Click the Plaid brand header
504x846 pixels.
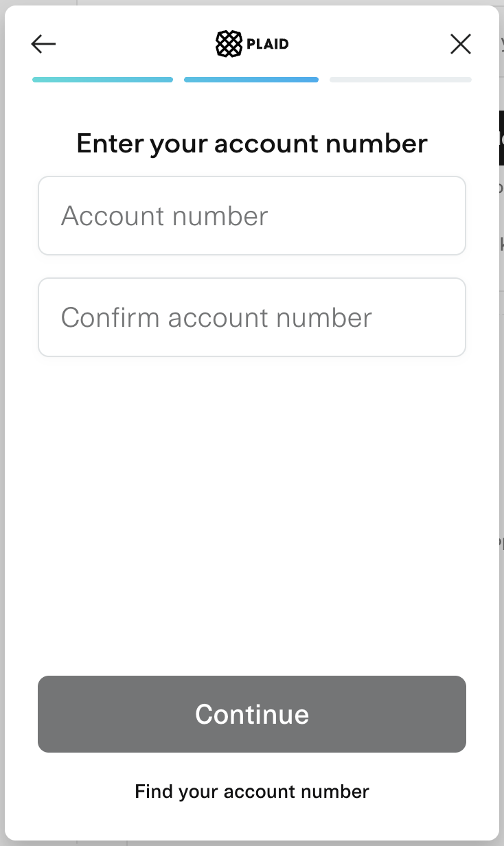[252, 44]
